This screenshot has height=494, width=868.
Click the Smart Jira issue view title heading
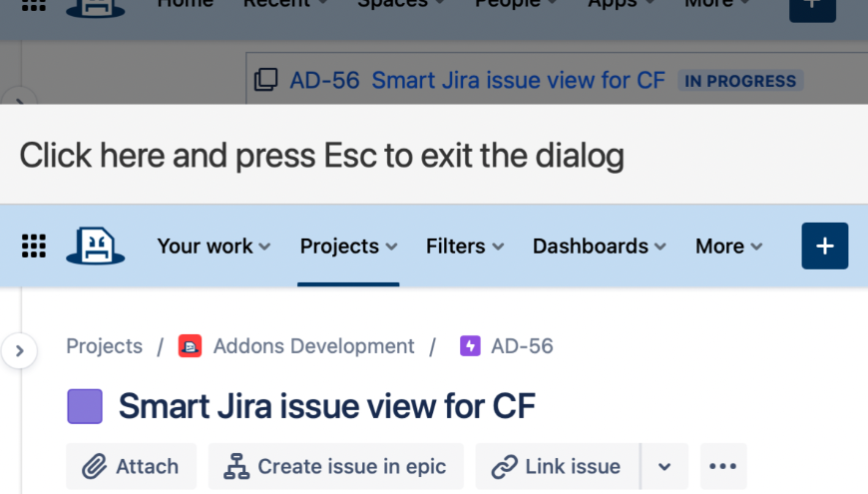(x=326, y=406)
